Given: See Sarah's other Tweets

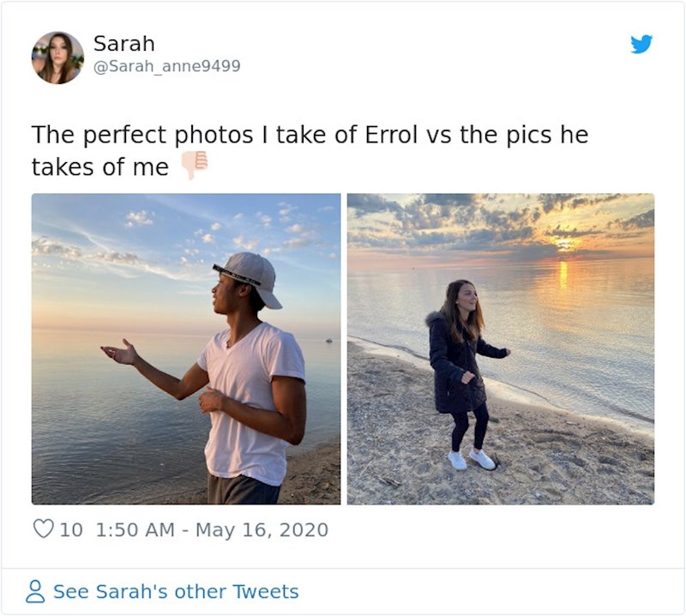Looking at the screenshot, I should tap(176, 591).
